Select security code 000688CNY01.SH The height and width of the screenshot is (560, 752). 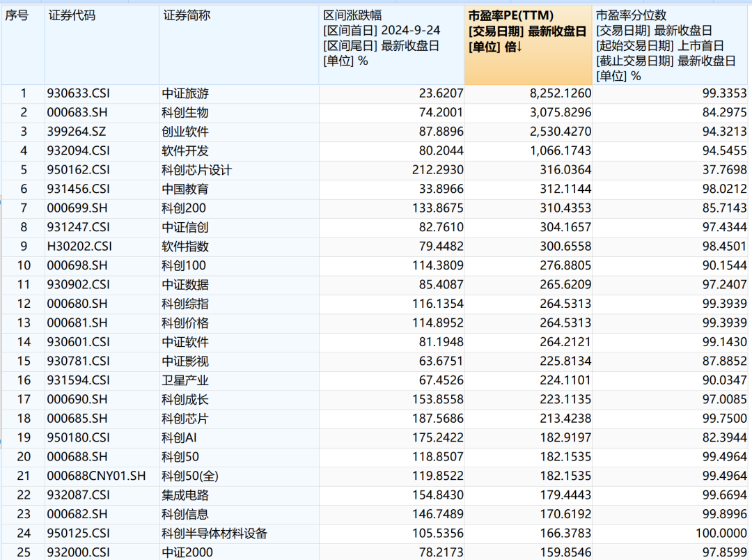96,476
